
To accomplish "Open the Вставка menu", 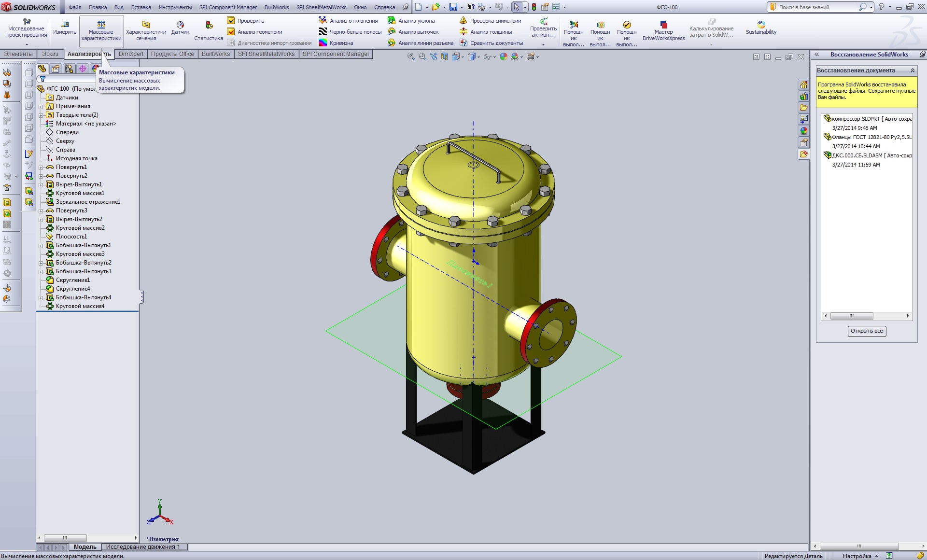I will click(141, 7).
